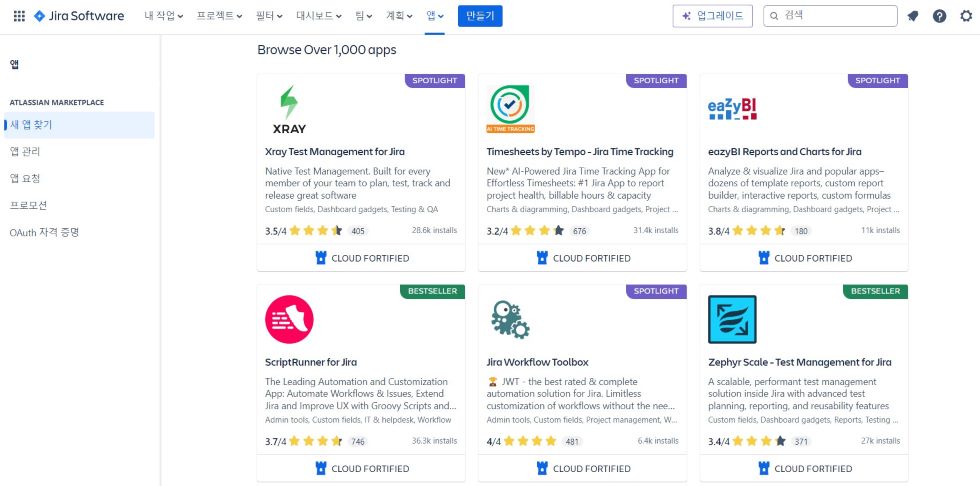980x486 pixels.
Task: Open the app switcher grid icon
Action: 19,16
